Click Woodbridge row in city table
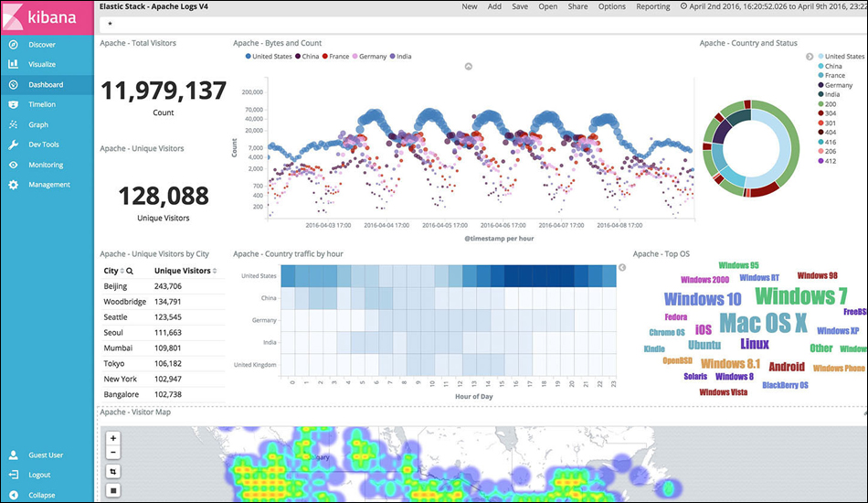Image resolution: width=868 pixels, height=503 pixels. [163, 302]
